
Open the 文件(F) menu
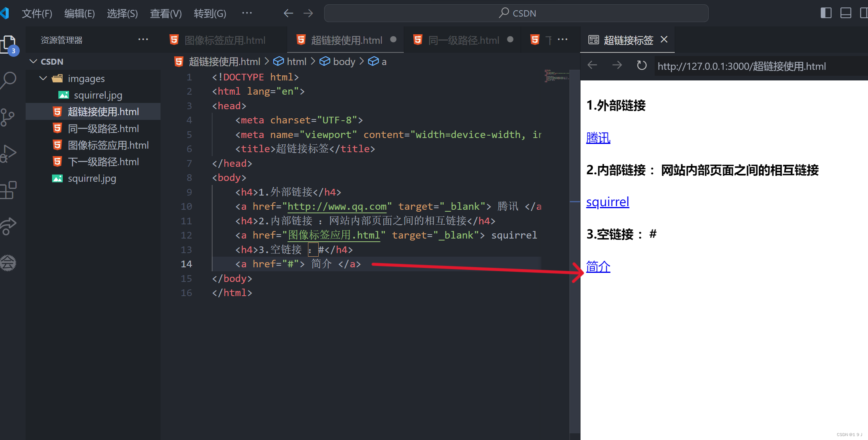(x=37, y=13)
